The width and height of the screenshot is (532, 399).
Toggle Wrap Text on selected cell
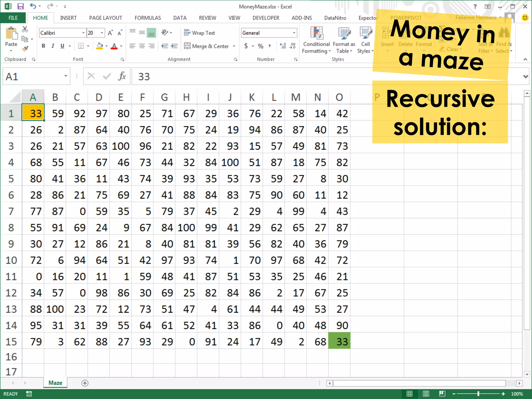point(199,33)
